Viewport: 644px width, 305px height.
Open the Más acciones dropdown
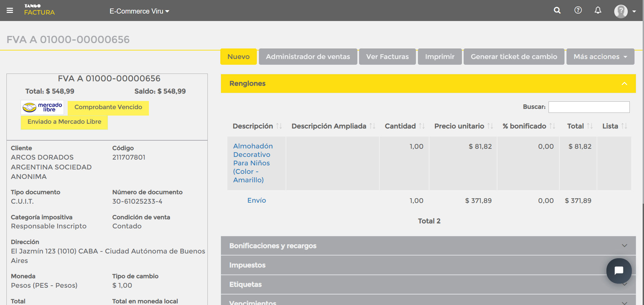click(600, 57)
